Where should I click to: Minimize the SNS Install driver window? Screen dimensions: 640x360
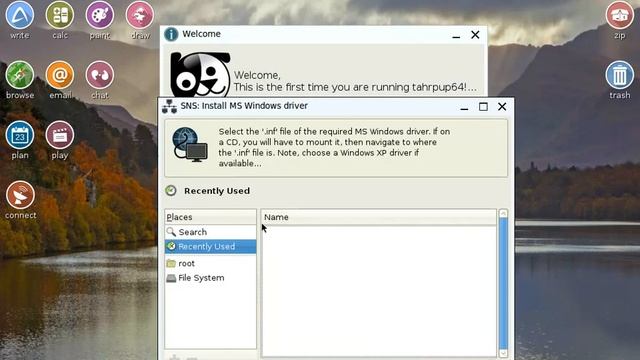pos(464,107)
